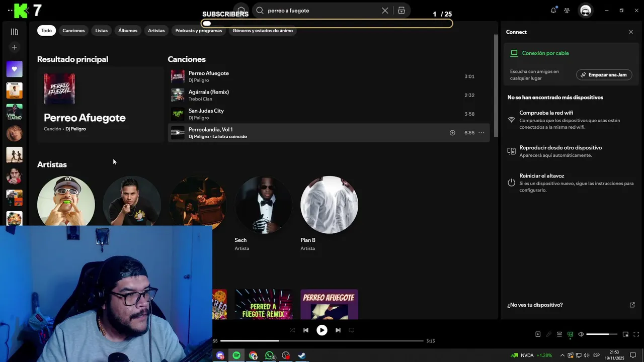Switch to the Listas filter
The width and height of the screenshot is (644, 362).
[x=102, y=31]
